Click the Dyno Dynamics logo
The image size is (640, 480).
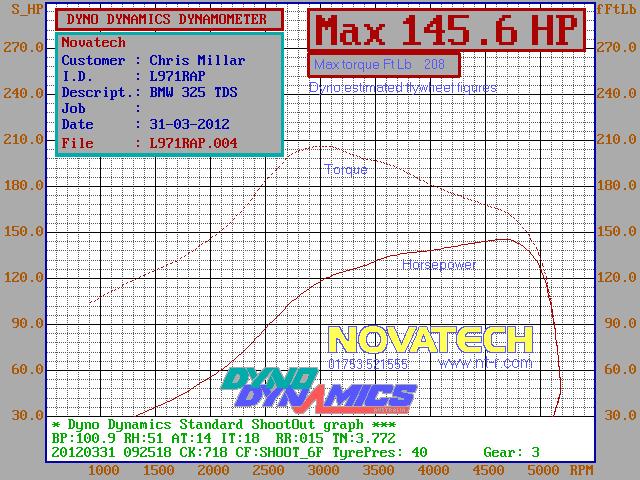click(319, 390)
